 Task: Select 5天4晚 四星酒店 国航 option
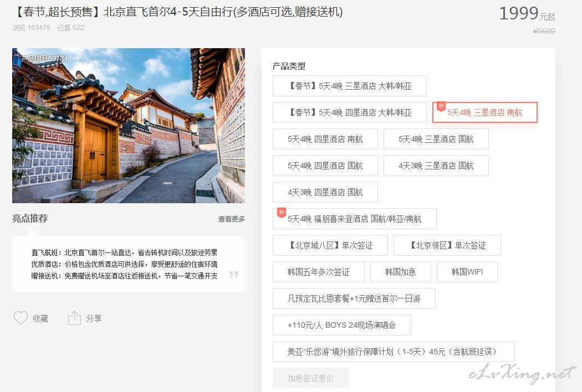pos(325,166)
